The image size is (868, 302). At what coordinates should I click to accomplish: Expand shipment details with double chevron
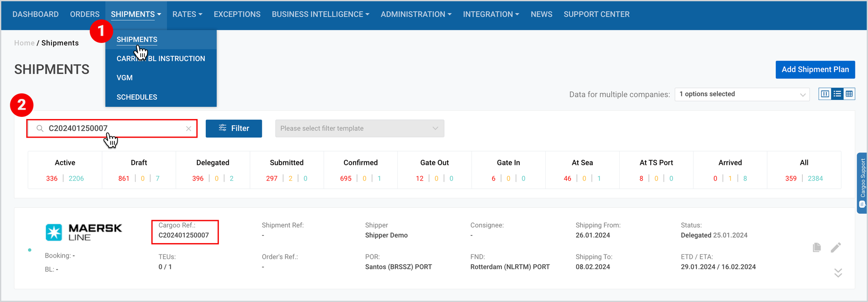click(838, 273)
